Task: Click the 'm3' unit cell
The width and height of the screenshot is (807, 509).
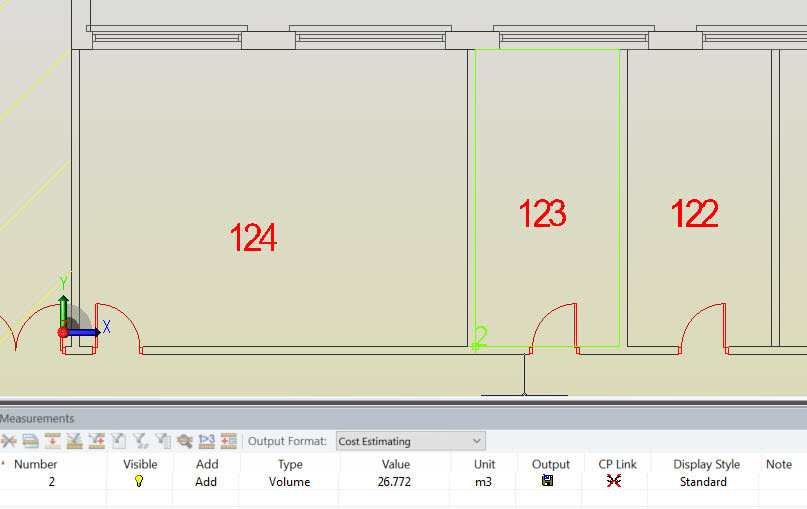Action: (x=483, y=482)
